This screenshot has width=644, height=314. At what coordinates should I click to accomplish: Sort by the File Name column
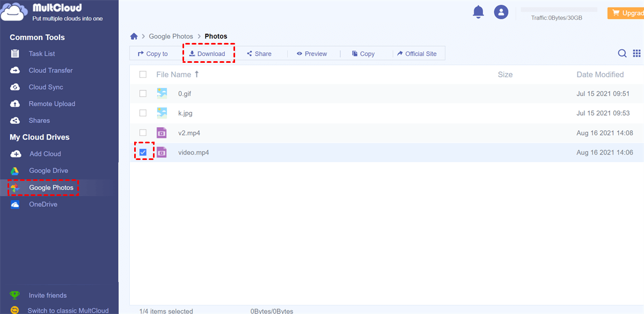coord(178,75)
